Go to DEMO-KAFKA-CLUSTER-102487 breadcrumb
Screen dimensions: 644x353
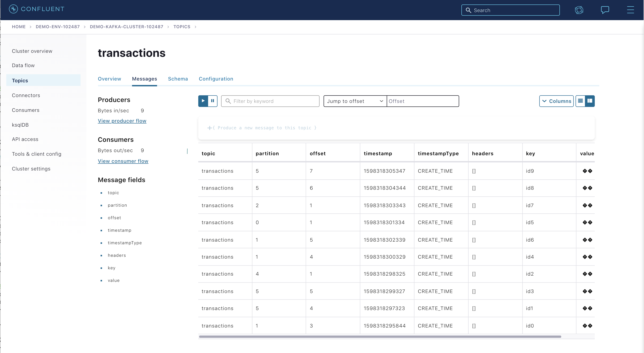pos(126,27)
